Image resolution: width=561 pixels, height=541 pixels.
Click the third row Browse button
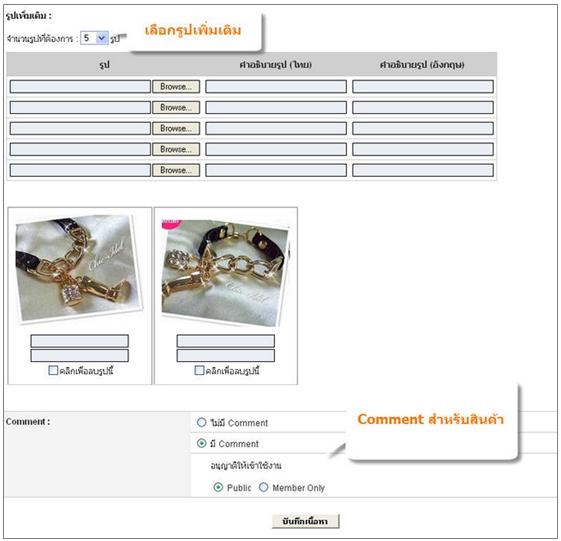coord(176,128)
